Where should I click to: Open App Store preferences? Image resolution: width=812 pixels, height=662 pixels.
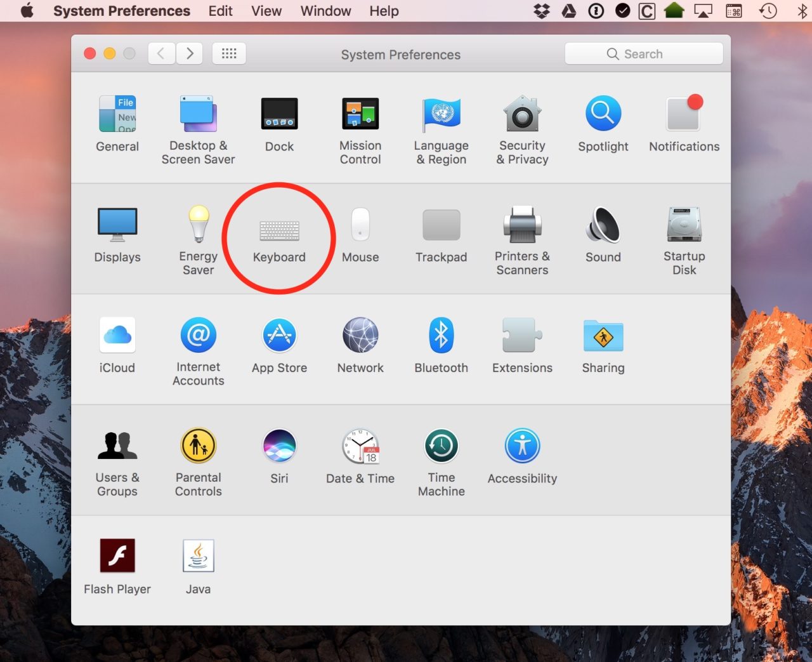[279, 346]
